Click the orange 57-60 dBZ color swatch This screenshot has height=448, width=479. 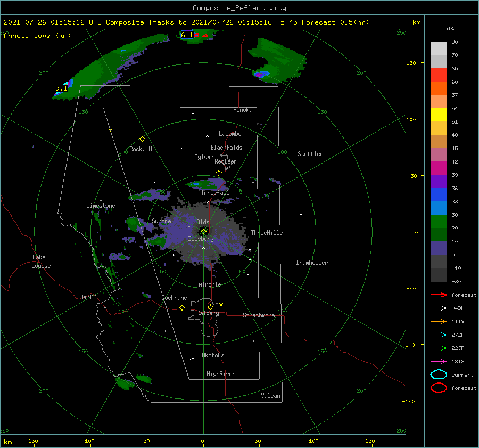[439, 88]
